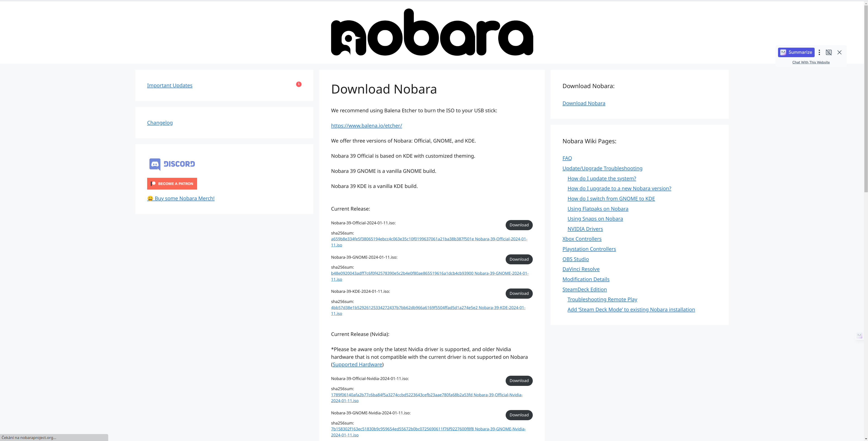Image resolution: width=868 pixels, height=441 pixels.
Task: Open the Important Updates section
Action: point(170,85)
